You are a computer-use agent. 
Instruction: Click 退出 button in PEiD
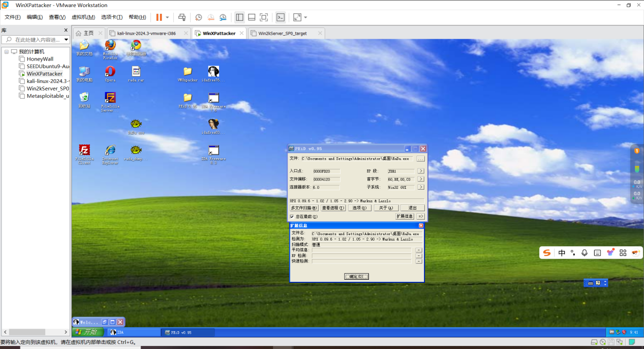(x=412, y=208)
